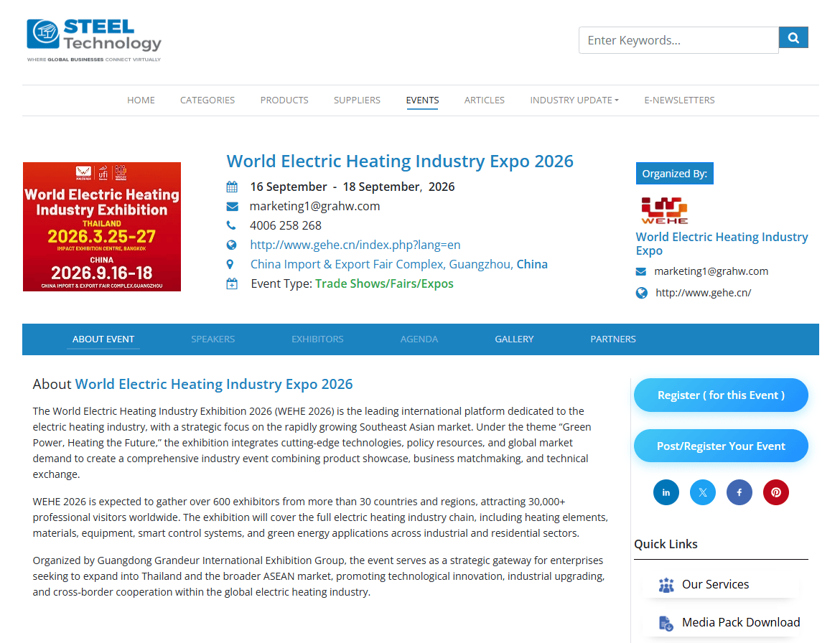Share event on Pinterest
This screenshot has width=840, height=643.
tap(775, 492)
